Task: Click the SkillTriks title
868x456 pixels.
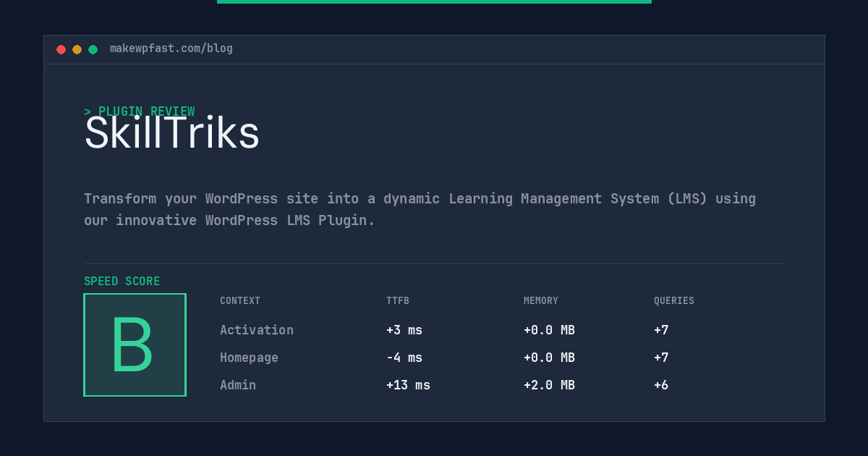Action: [172, 133]
